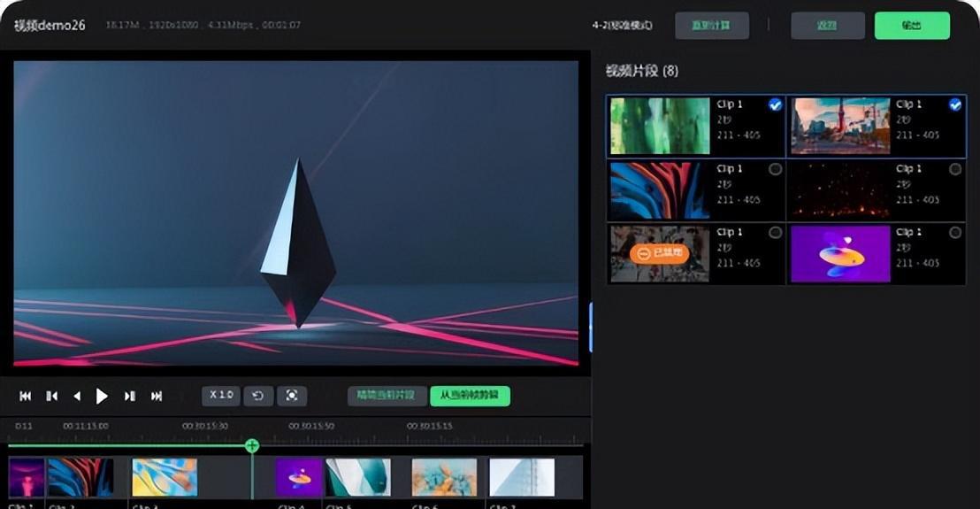
Task: Play in reverse with left triangle
Action: click(x=77, y=396)
